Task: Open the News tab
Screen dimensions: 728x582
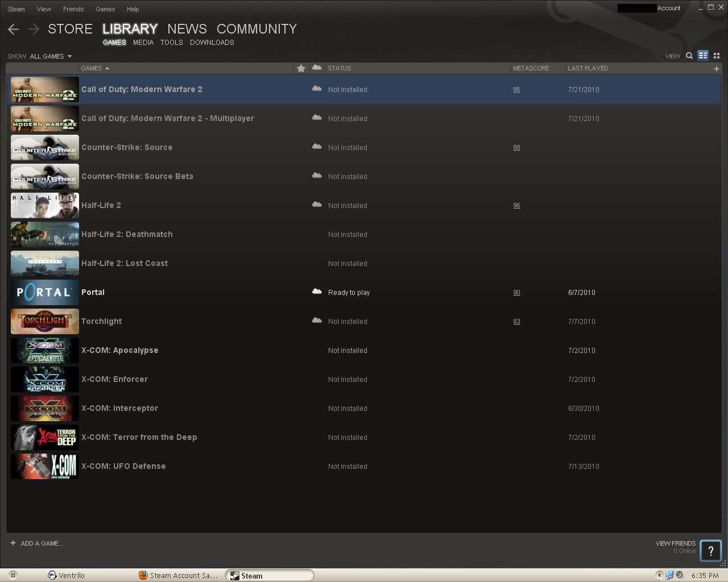Action: pos(187,29)
